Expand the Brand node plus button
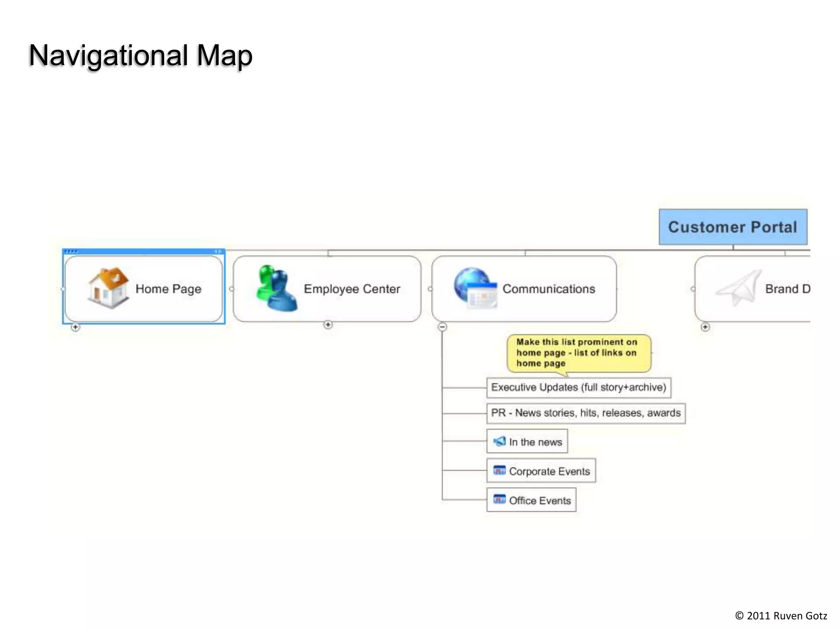Screen dimensions: 840x630 pos(705,327)
